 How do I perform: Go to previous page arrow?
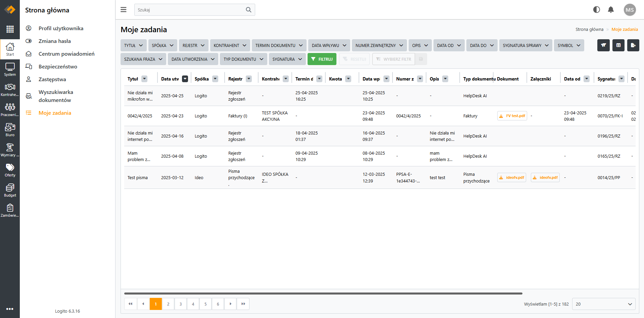[x=143, y=304]
